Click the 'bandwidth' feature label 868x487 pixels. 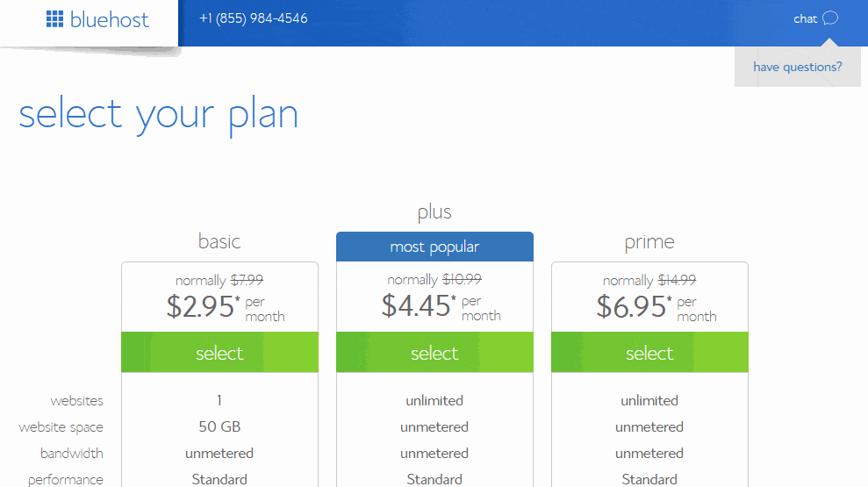pyautogui.click(x=71, y=454)
